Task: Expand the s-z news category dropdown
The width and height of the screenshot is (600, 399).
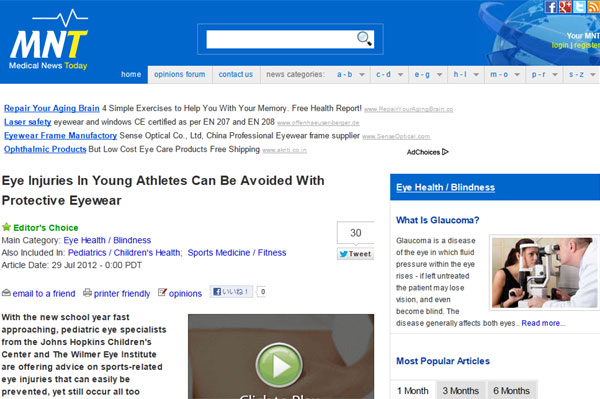Action: pyautogui.click(x=582, y=75)
